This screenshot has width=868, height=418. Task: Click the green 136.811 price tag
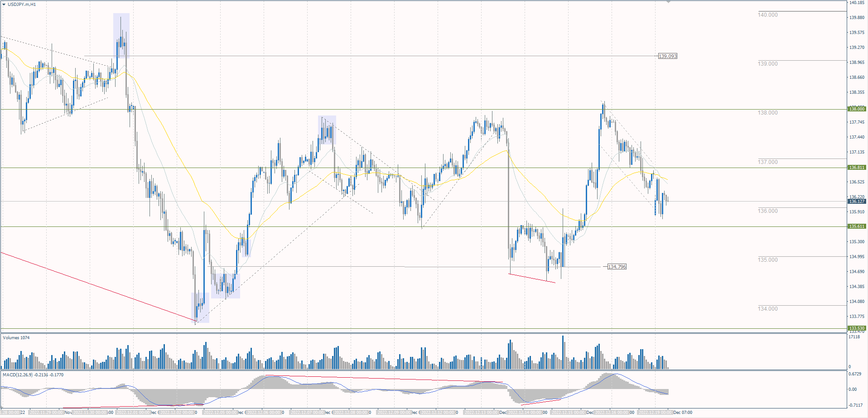click(x=857, y=168)
